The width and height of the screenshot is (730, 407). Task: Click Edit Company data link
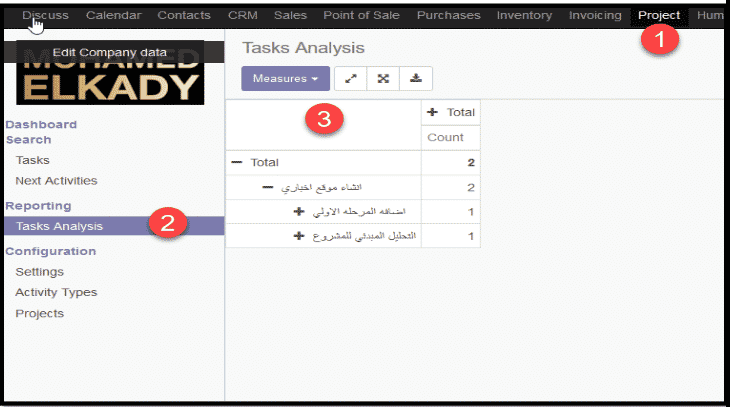109,52
